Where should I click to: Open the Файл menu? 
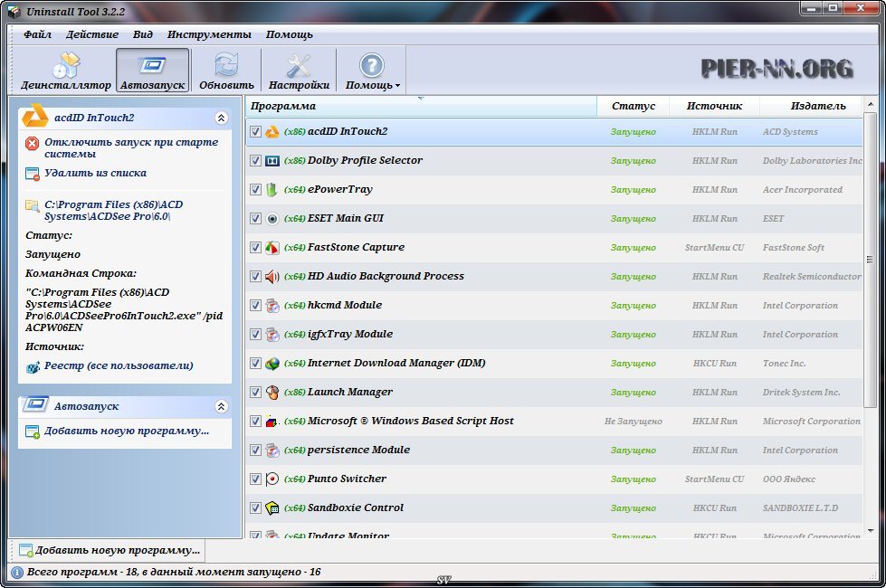click(37, 34)
